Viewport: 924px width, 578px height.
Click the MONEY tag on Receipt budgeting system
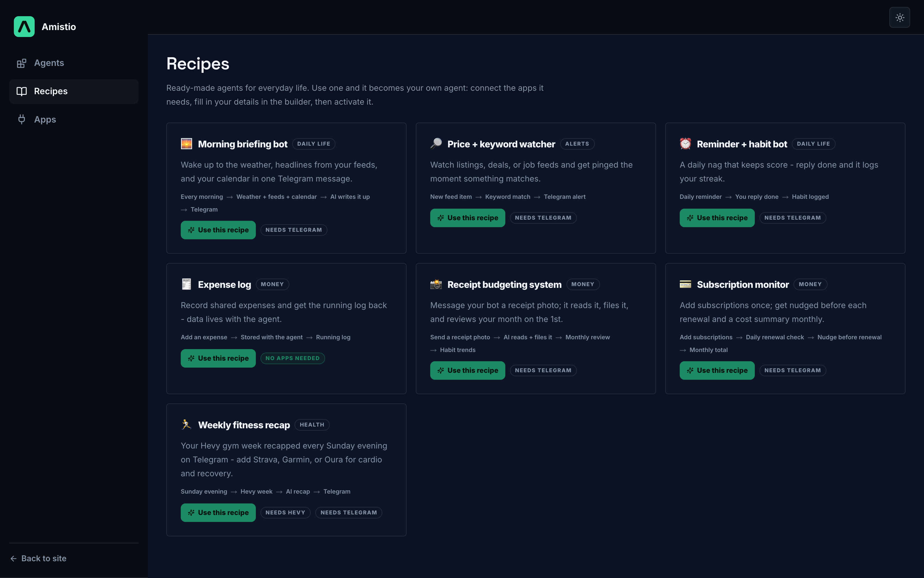point(583,284)
